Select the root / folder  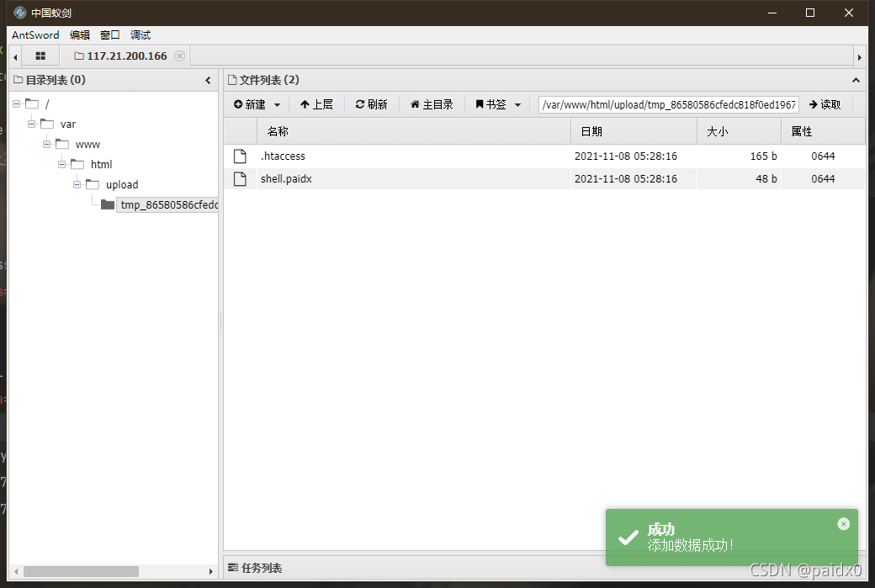(47, 103)
